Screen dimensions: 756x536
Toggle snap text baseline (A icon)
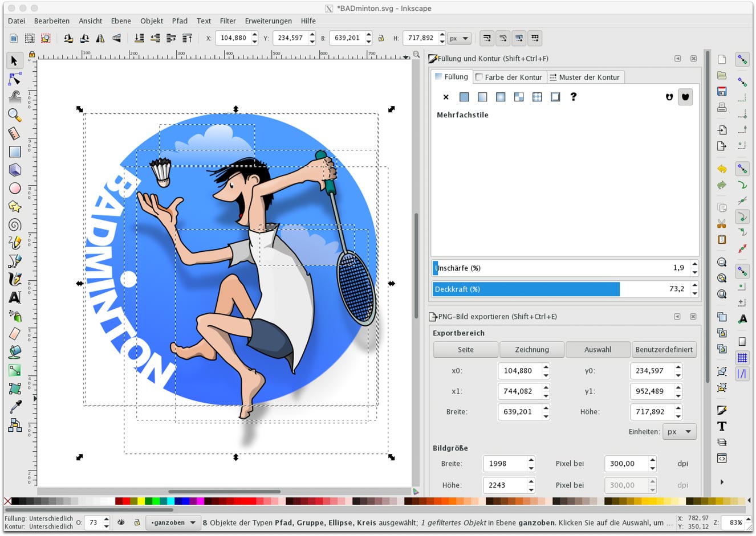742,319
